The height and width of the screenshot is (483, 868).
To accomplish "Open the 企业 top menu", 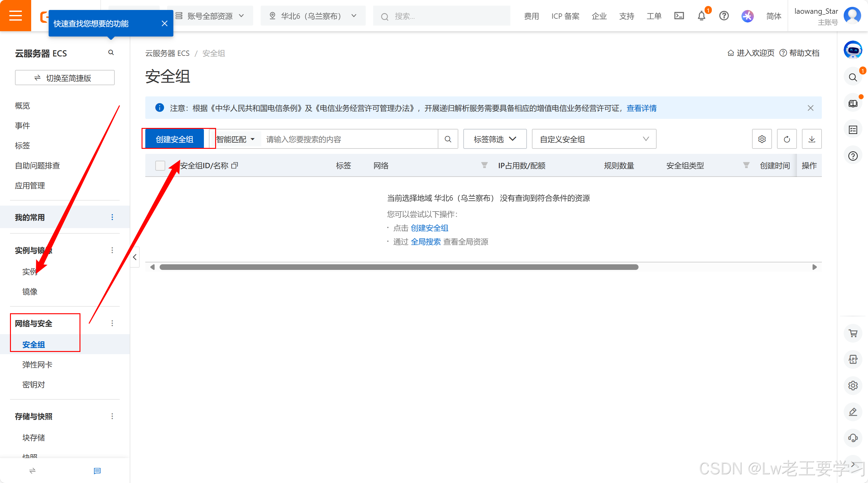I will pos(599,16).
